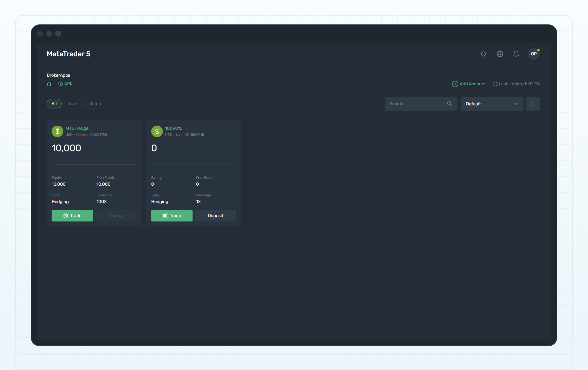This screenshot has width=588, height=370.
Task: Select the Apple download icon under BrokerApps
Action: click(49, 84)
